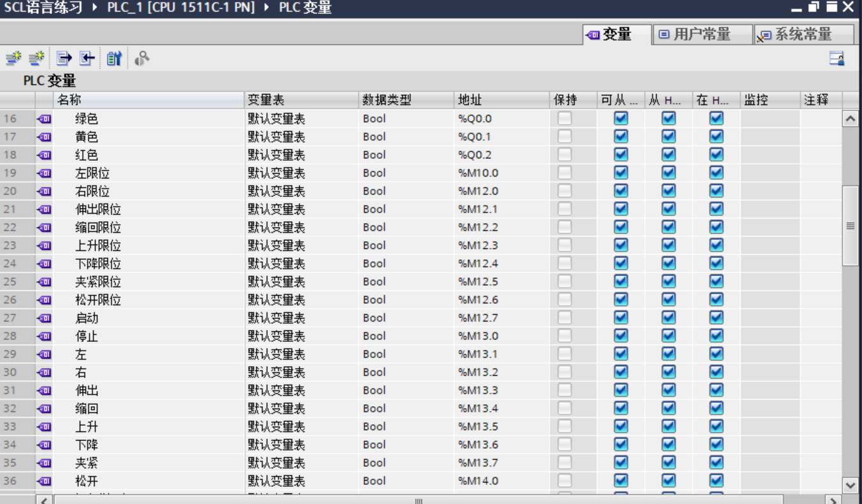Screen dimensions: 862x504
Task: Select the tag name 下降
Action: click(87, 445)
